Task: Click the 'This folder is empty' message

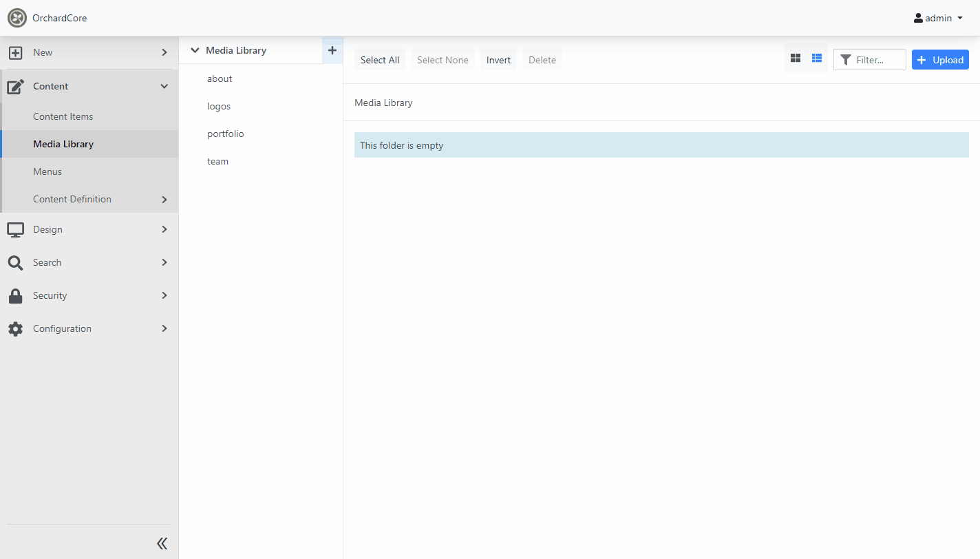Action: point(661,145)
